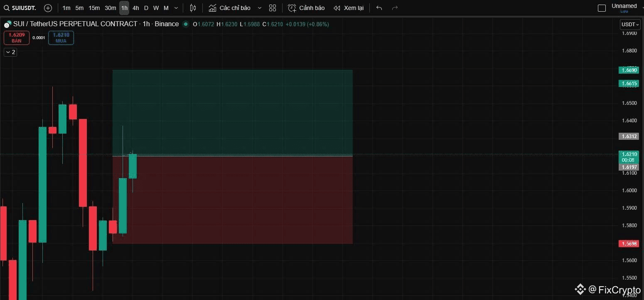Open Các chỉ báo indicators
The width and height of the screenshot is (644, 300).
230,8
